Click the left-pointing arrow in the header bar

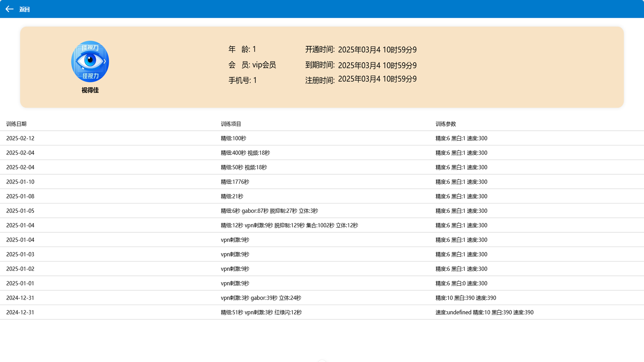pos(9,9)
